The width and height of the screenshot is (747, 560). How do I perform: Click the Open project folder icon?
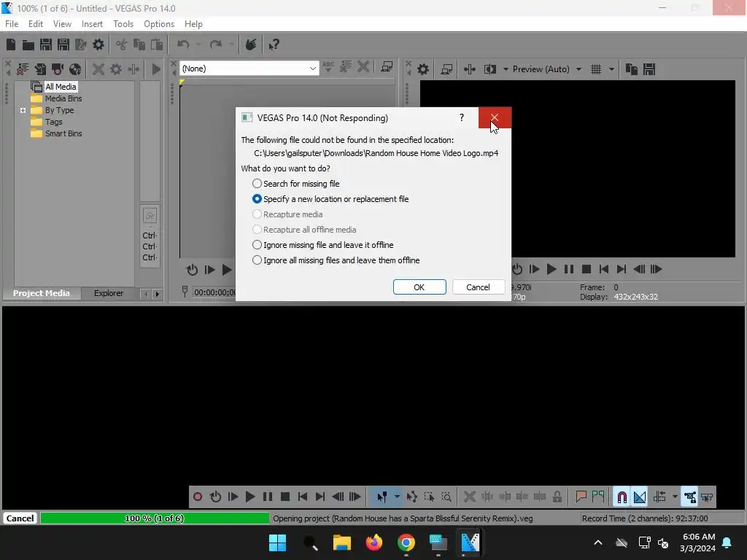coord(28,44)
